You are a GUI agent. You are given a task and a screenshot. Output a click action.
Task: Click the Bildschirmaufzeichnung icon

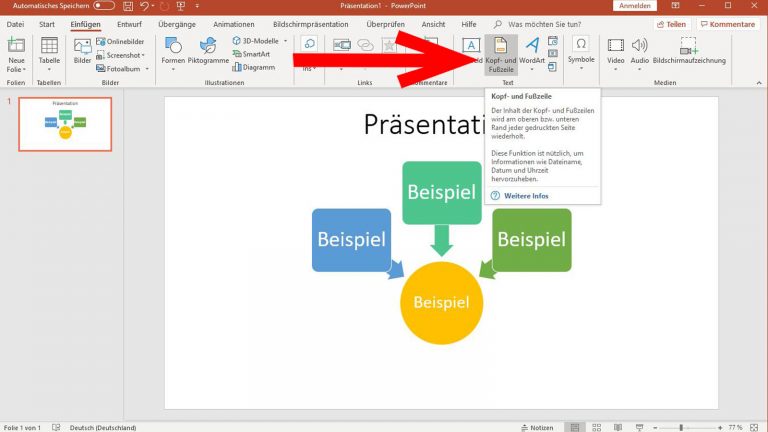(x=686, y=52)
